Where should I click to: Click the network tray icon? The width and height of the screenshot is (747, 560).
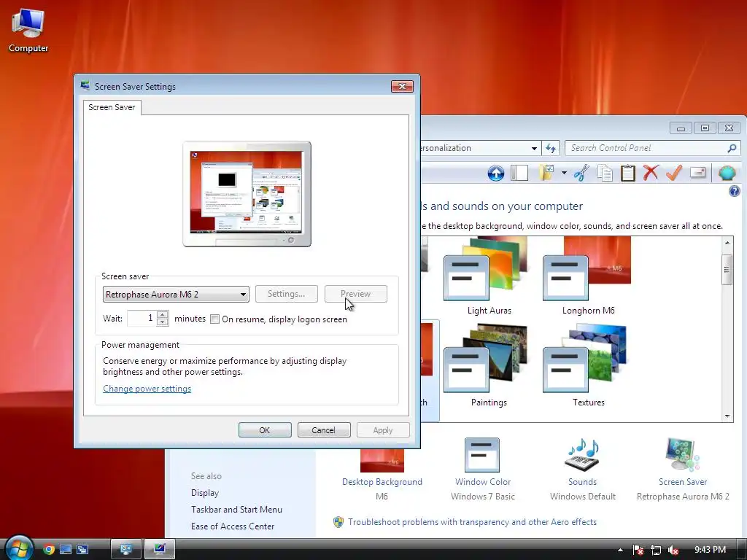click(x=656, y=550)
